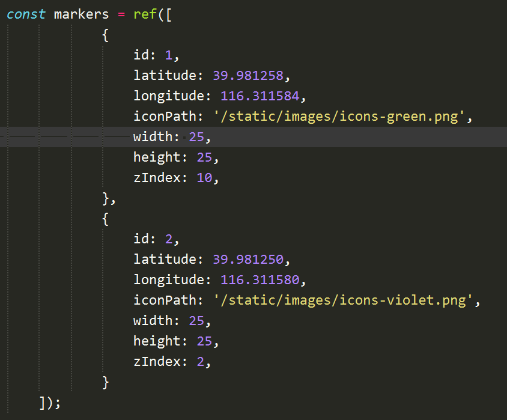Click the 'const' keyword

coord(26,14)
